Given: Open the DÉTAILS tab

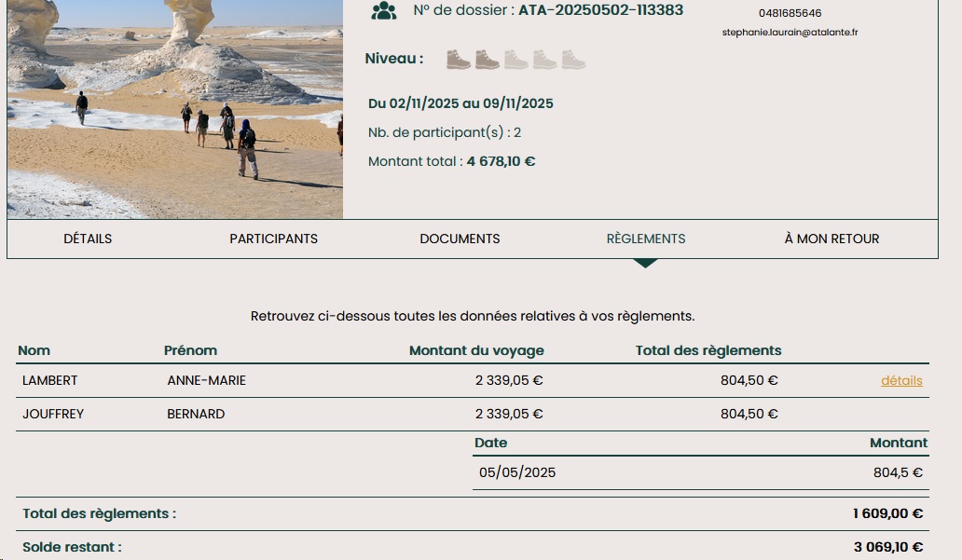Looking at the screenshot, I should [x=88, y=239].
